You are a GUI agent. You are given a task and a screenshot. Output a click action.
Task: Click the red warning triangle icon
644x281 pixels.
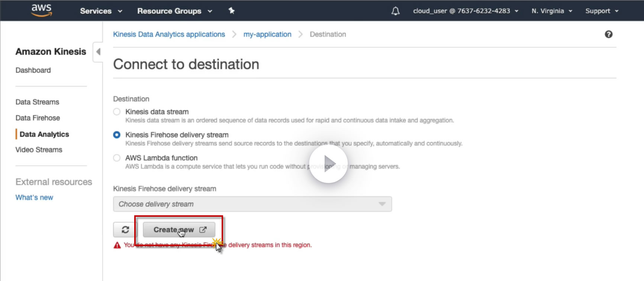[117, 245]
